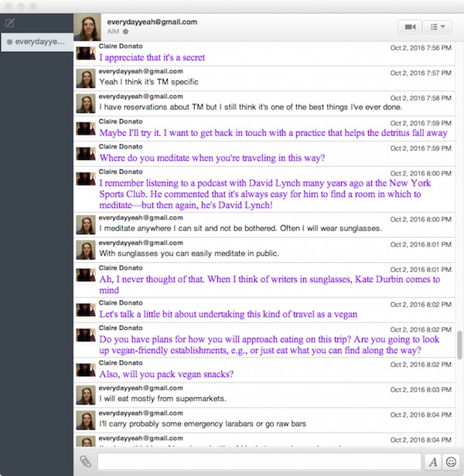Open the font formatting 'A' button
Image resolution: width=464 pixels, height=476 pixels.
click(433, 462)
